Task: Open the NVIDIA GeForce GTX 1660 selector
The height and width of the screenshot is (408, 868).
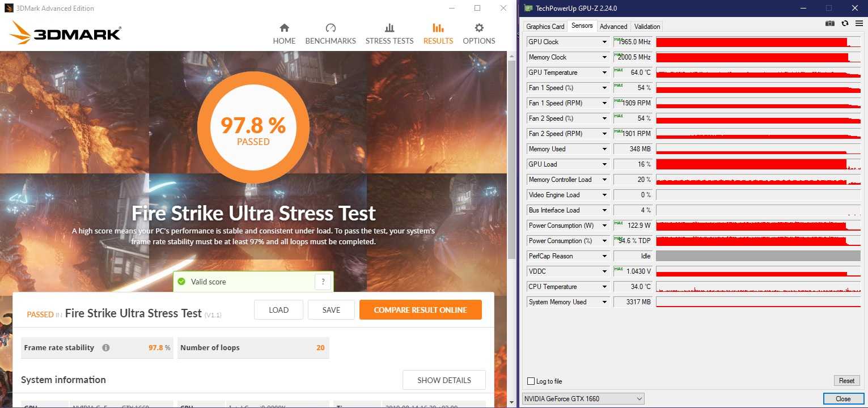Action: coord(583,399)
